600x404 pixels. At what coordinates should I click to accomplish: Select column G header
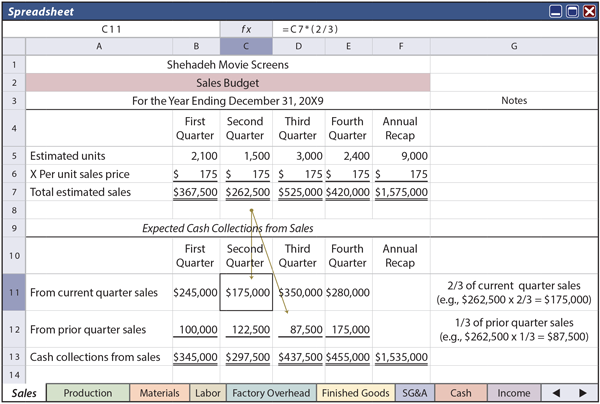(514, 46)
